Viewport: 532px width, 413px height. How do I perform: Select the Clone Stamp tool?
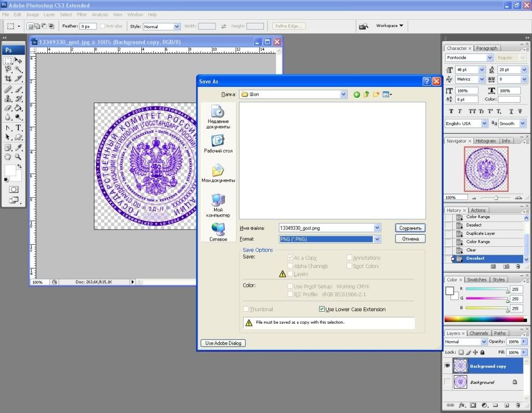[x=8, y=99]
